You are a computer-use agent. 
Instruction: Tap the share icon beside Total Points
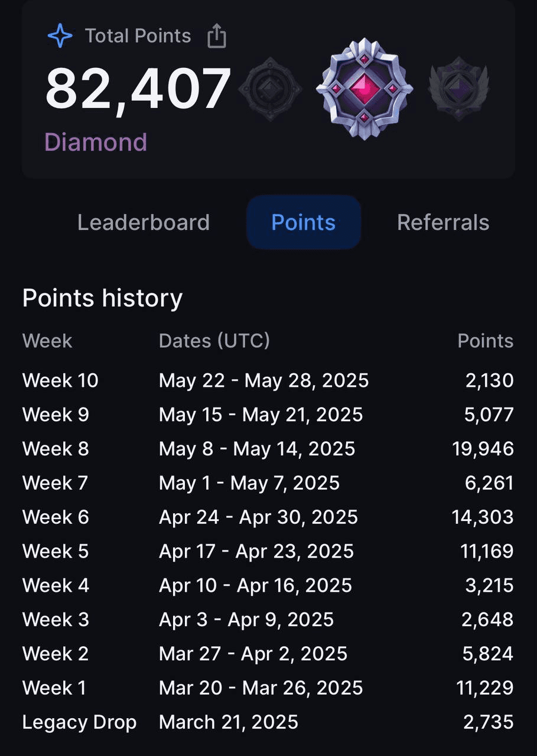217,36
